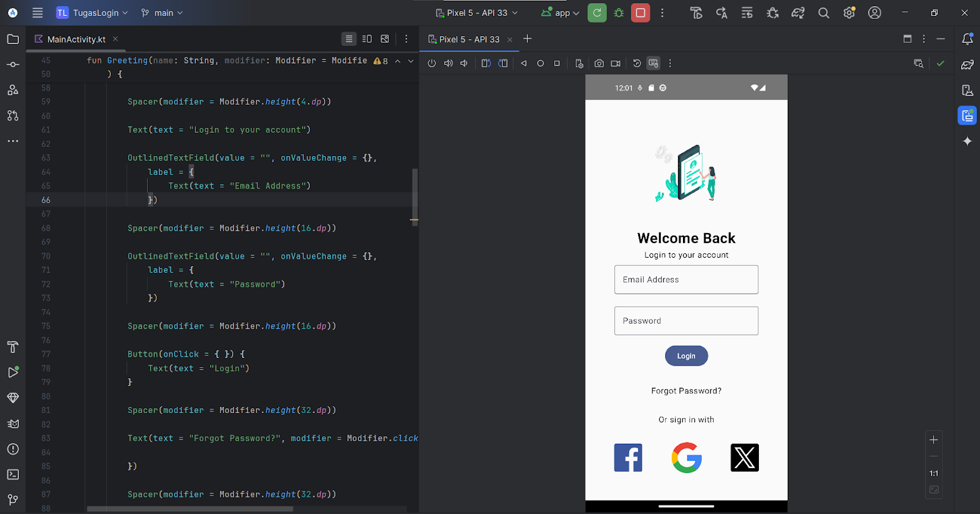Open IDE settings gear icon

click(849, 13)
